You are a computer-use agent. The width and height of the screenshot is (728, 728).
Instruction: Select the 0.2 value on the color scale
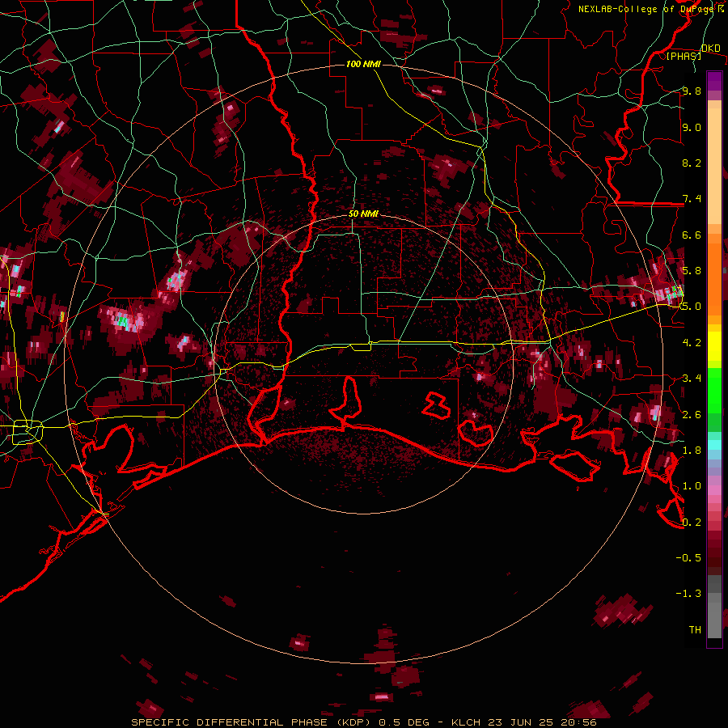tap(692, 523)
